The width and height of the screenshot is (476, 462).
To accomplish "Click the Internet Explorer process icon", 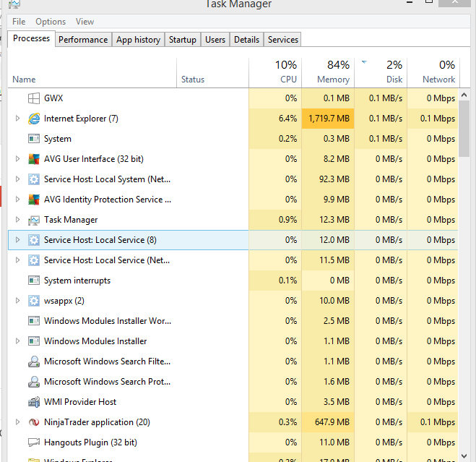I will [x=33, y=119].
